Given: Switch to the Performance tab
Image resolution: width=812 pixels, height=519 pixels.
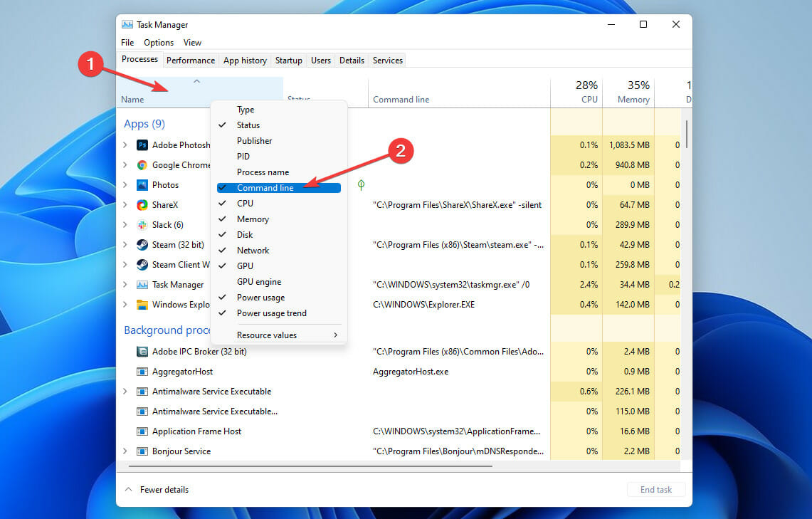Looking at the screenshot, I should click(x=191, y=61).
